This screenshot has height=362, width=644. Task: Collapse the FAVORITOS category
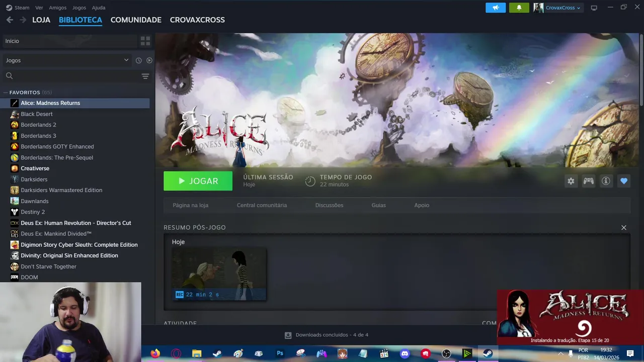click(x=25, y=93)
